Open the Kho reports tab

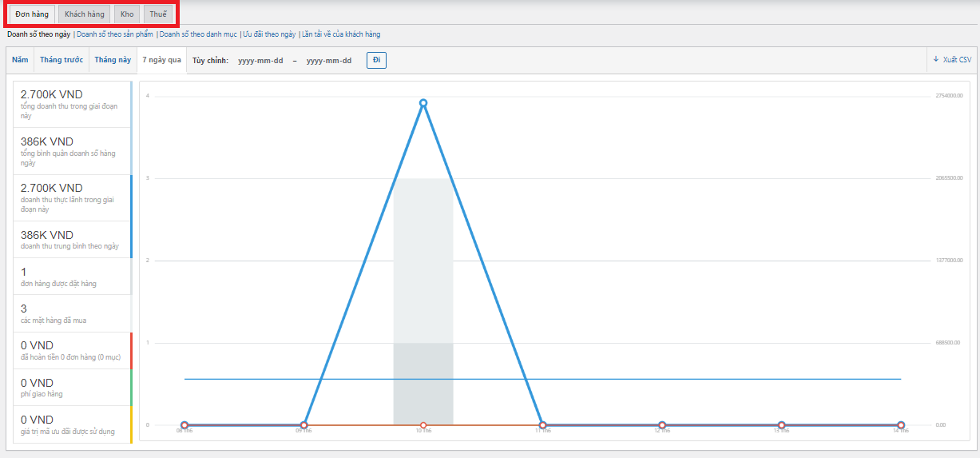pos(127,14)
